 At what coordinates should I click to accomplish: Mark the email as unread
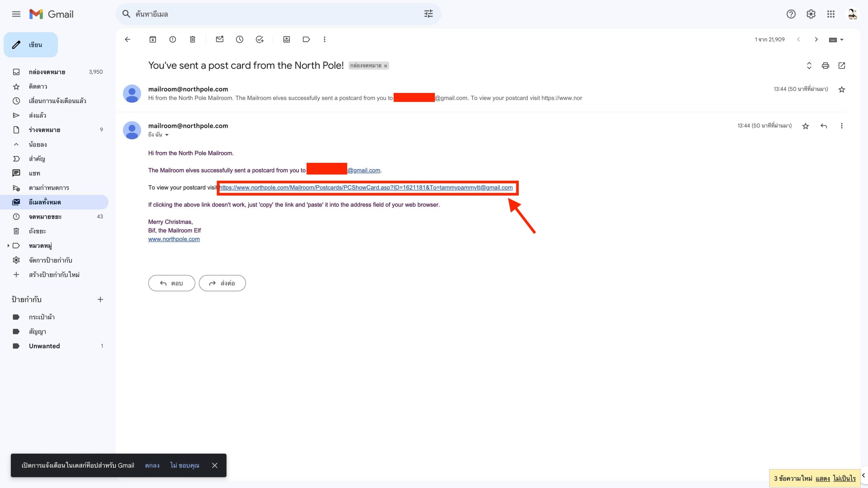(220, 39)
